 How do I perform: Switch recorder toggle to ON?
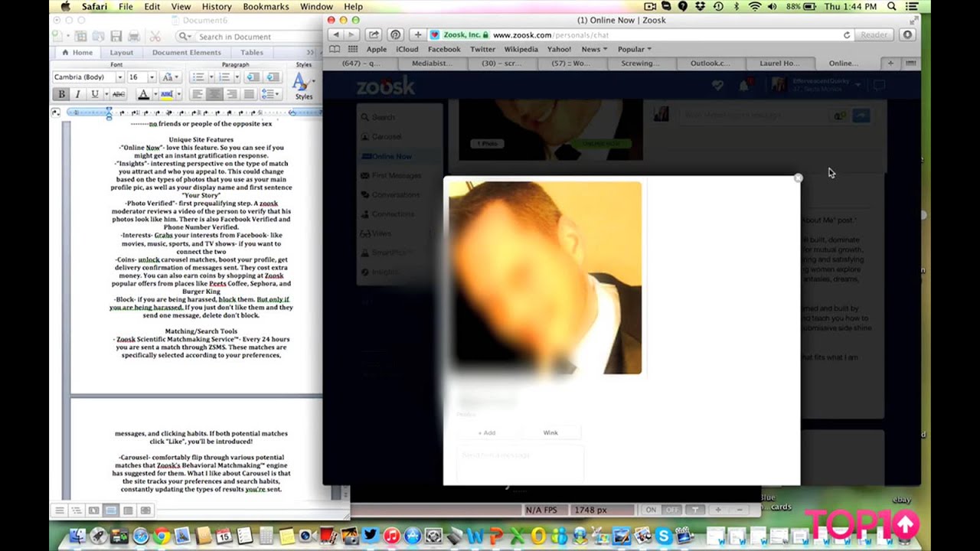[651, 510]
